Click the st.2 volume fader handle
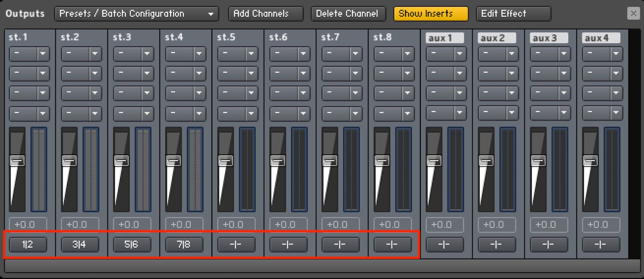Screen dimensions: 644x279 (69, 161)
